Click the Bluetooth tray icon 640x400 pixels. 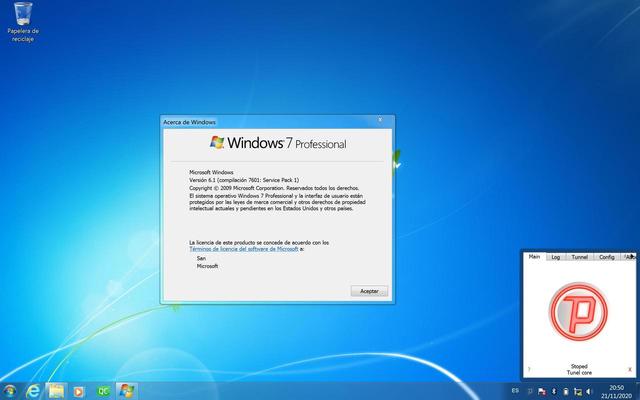click(x=554, y=392)
